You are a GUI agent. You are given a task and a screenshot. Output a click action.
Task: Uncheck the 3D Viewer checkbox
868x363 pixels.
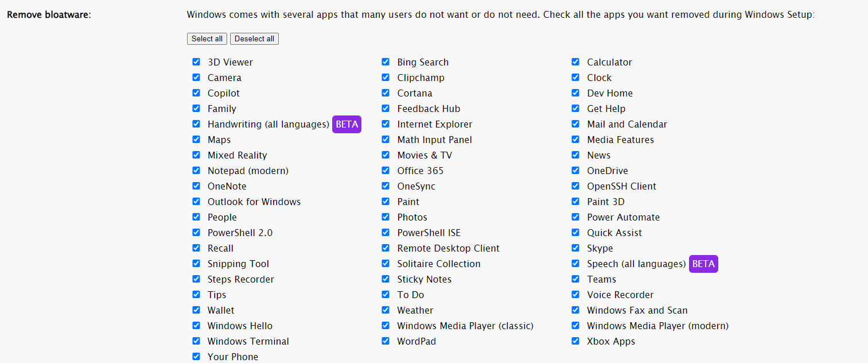(x=196, y=62)
